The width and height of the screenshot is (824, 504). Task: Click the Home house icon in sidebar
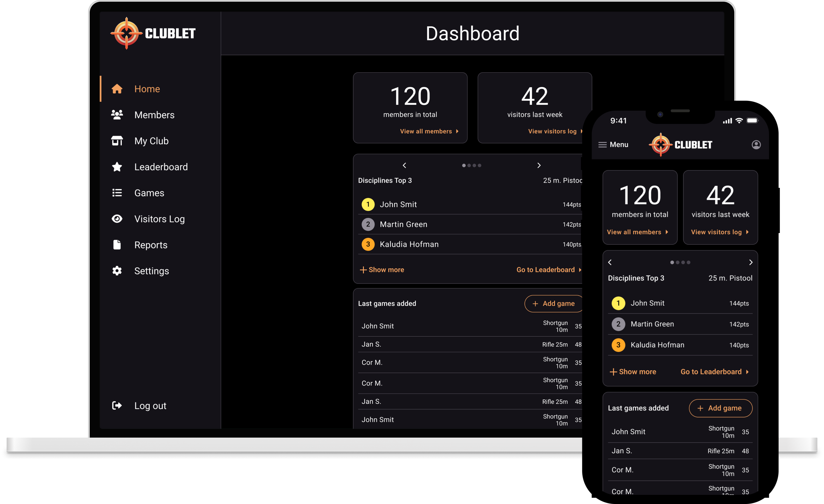[117, 89]
